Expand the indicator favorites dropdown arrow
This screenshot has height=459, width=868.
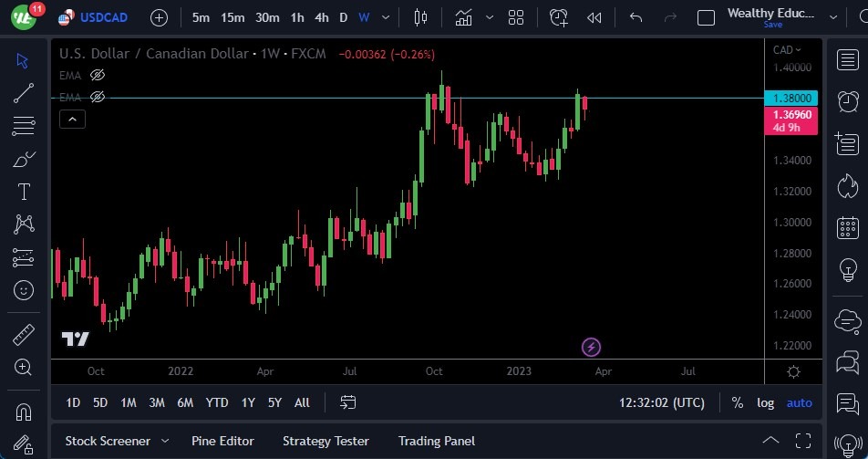[x=490, y=17]
